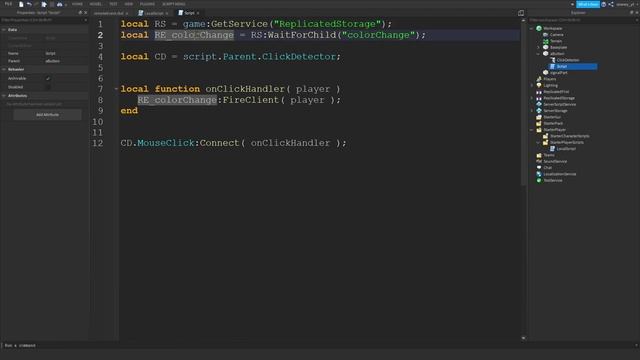The height and width of the screenshot is (360, 640).
Task: Click the ServerStorage icon in Explorer
Action: pos(539,111)
